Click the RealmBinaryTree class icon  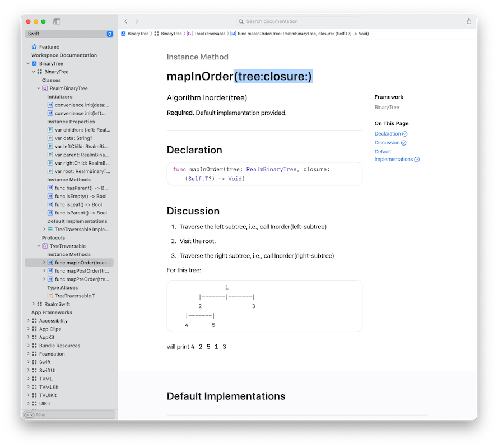pos(45,88)
